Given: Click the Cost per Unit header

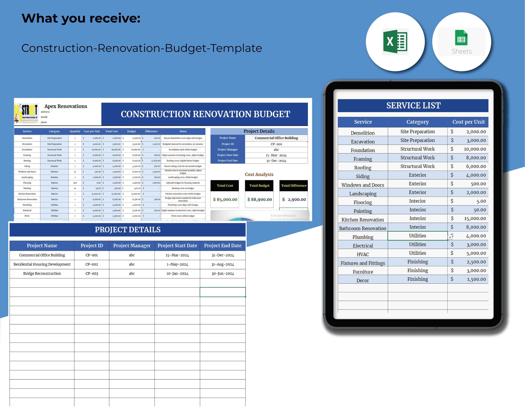Looking at the screenshot, I should point(468,122).
